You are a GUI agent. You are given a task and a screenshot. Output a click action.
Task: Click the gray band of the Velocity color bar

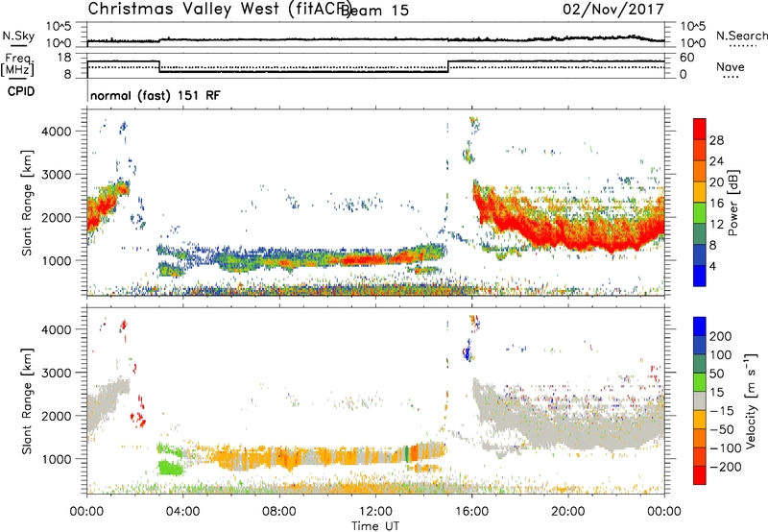(700, 401)
